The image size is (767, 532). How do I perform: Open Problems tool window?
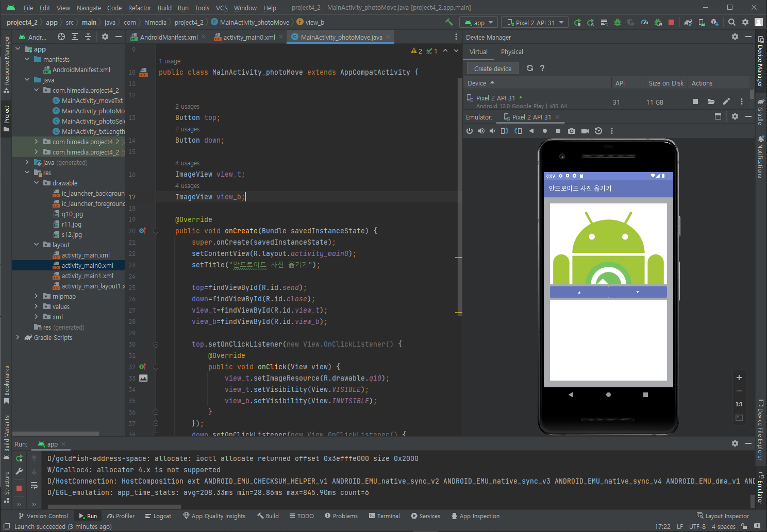tap(341, 516)
